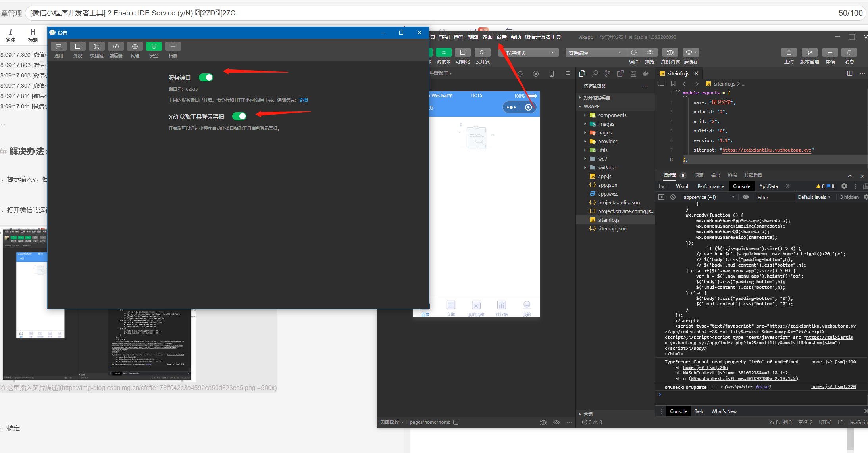Open the source control branch icon
Image resolution: width=868 pixels, height=453 pixels.
pyautogui.click(x=608, y=73)
